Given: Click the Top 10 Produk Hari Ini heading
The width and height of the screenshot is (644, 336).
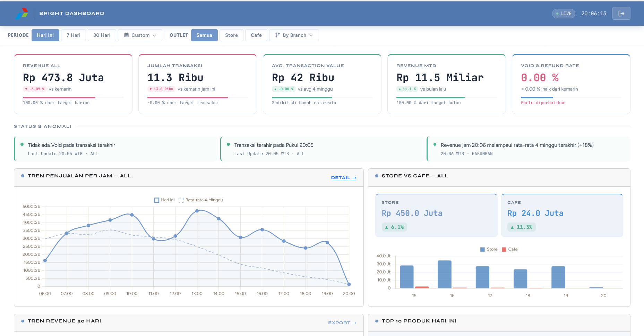Looking at the screenshot, I should click(419, 321).
